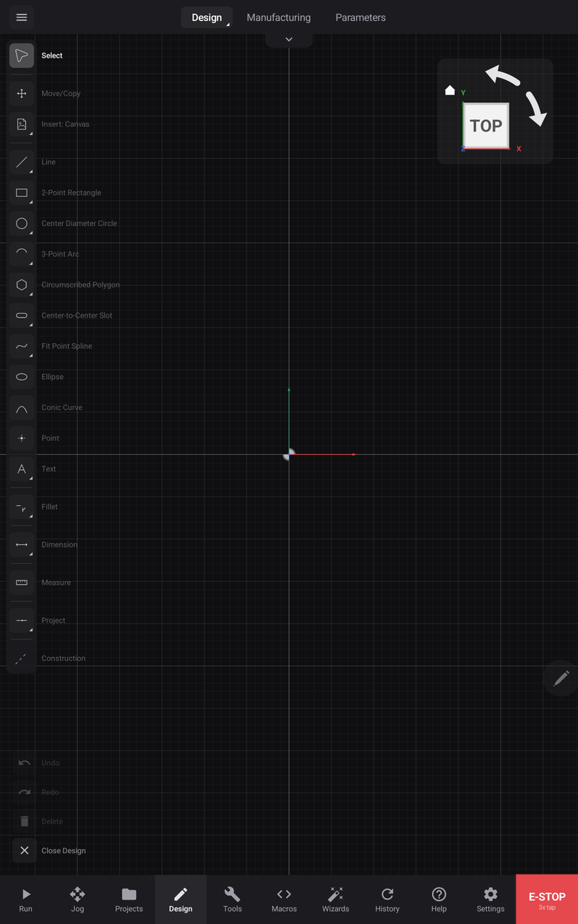
Task: Open the Macros section
Action: pos(284,899)
